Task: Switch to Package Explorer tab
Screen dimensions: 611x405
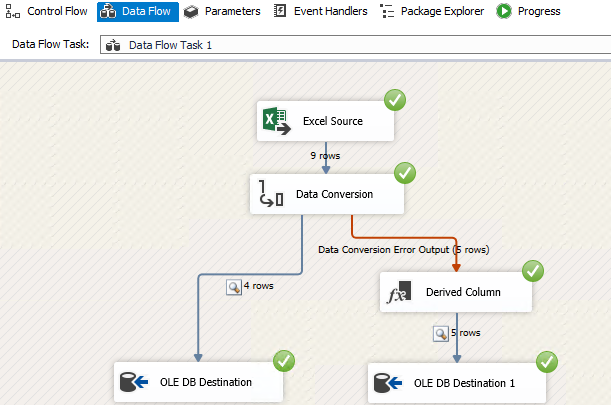Action: click(x=432, y=11)
